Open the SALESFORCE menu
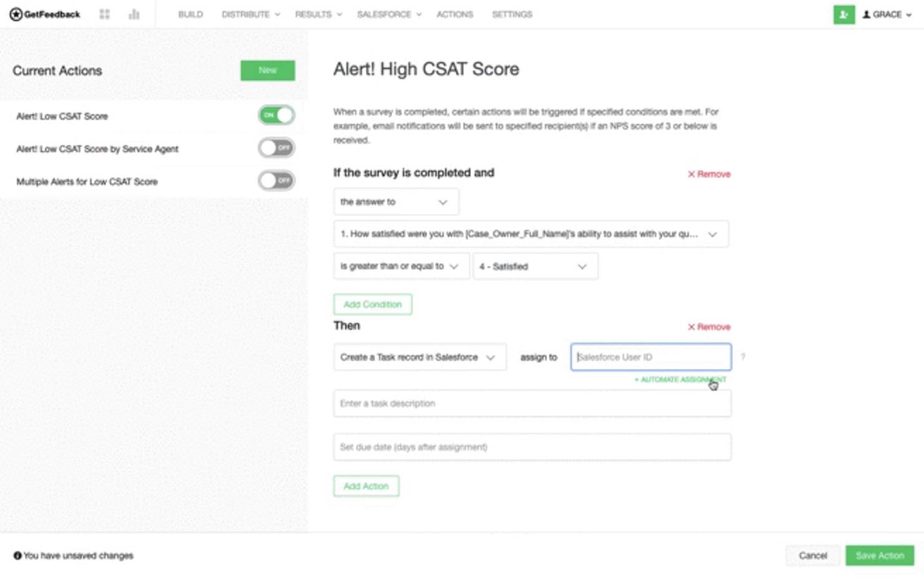The image size is (924, 578). (389, 14)
